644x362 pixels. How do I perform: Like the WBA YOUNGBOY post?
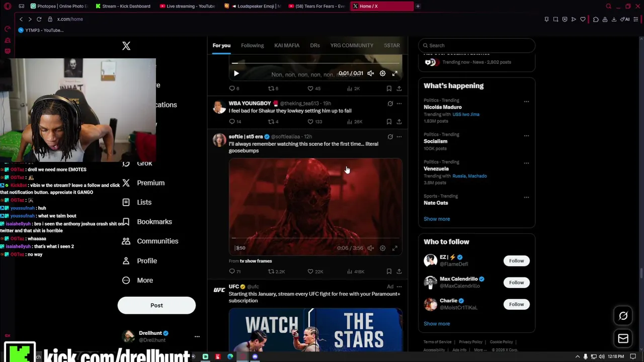tap(310, 122)
